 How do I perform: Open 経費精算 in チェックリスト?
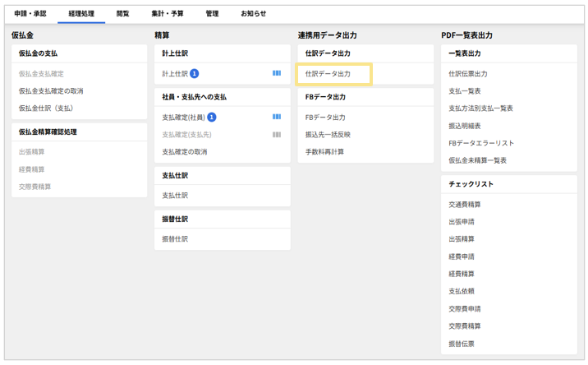click(x=462, y=274)
